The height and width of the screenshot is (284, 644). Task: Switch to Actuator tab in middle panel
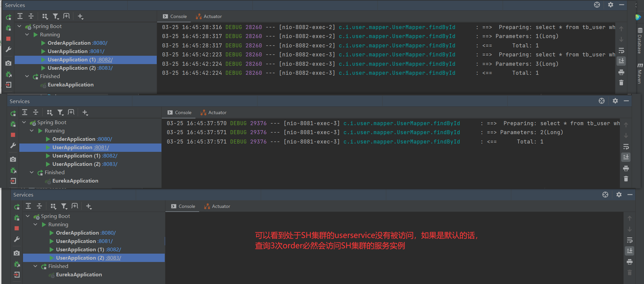tap(213, 112)
